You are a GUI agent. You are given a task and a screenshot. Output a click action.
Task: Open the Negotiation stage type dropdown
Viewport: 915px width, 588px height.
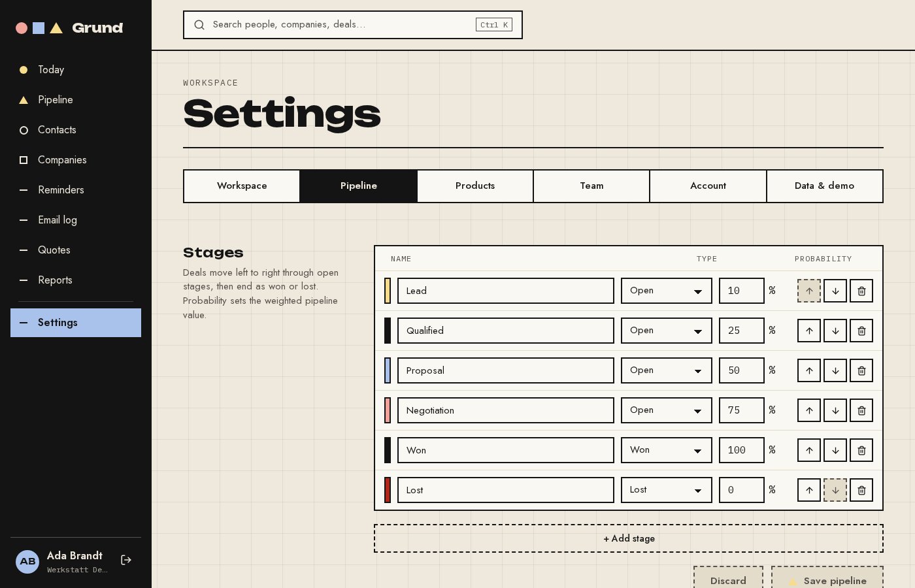pyautogui.click(x=667, y=410)
